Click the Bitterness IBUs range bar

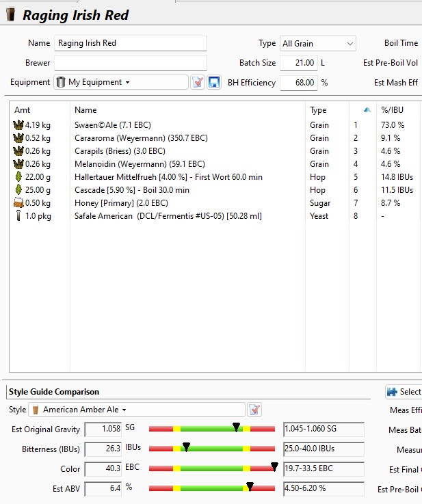211,449
